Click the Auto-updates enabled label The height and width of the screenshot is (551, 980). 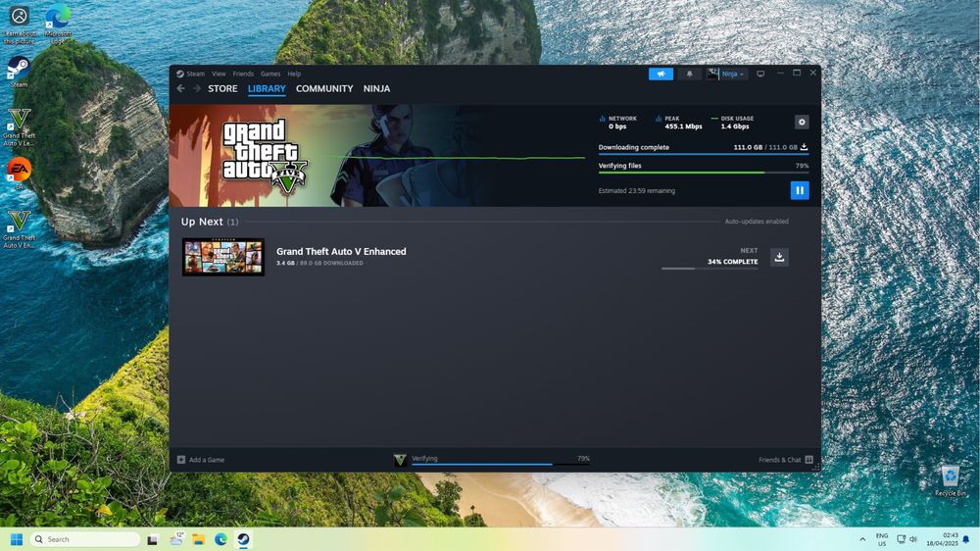757,222
